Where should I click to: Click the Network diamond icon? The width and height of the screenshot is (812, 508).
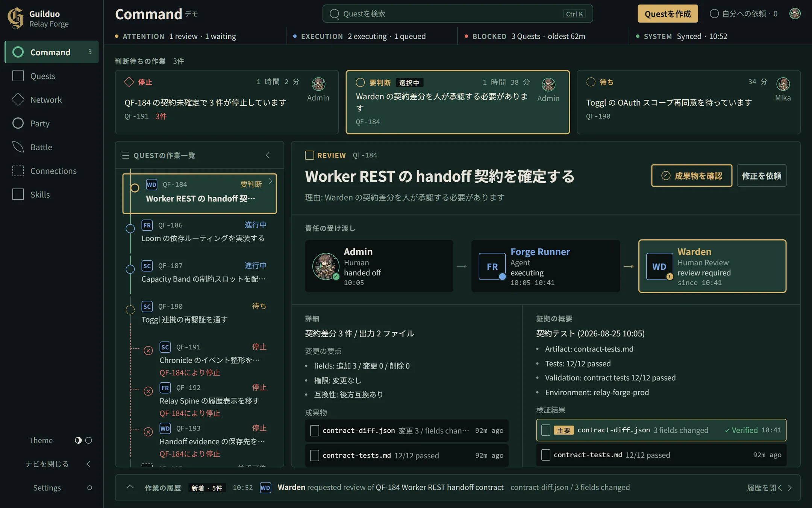point(18,100)
